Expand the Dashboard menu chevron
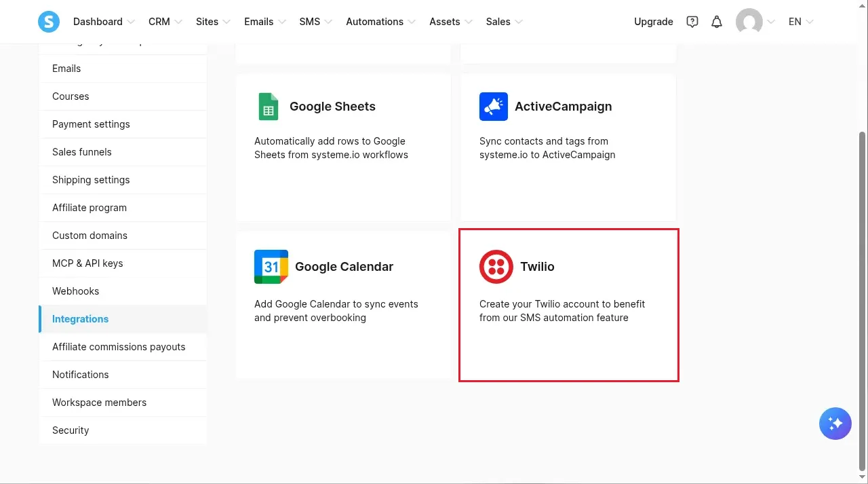Viewport: 868px width, 484px height. tap(131, 22)
